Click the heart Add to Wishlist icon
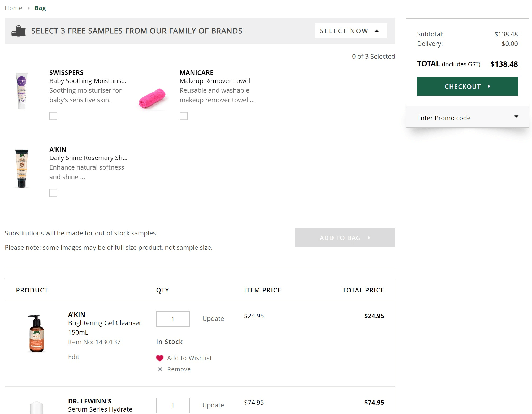 (x=160, y=358)
